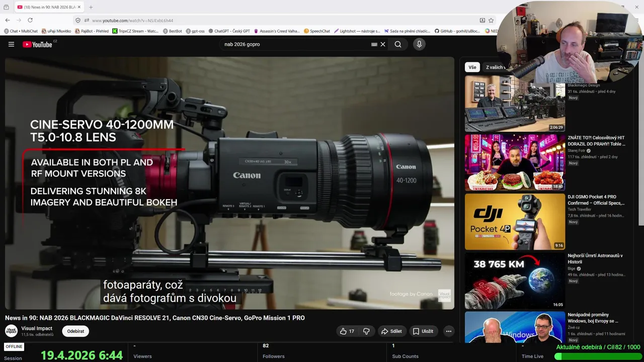This screenshot has width=644, height=362.
Task: Like the video with thumbs up
Action: (347, 331)
